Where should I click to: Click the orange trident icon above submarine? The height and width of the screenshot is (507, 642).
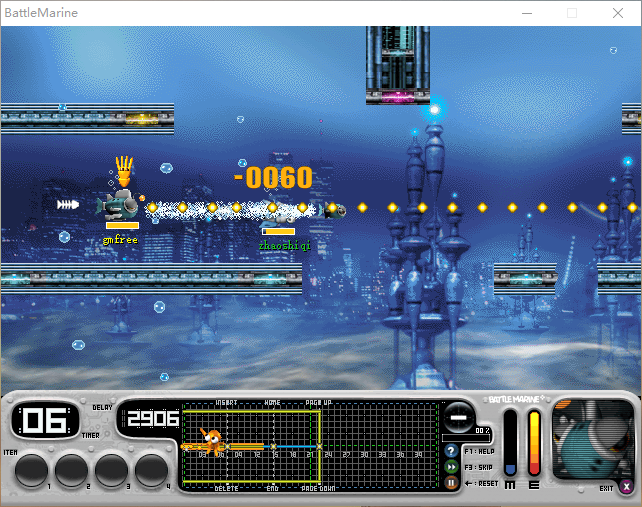coord(124,167)
